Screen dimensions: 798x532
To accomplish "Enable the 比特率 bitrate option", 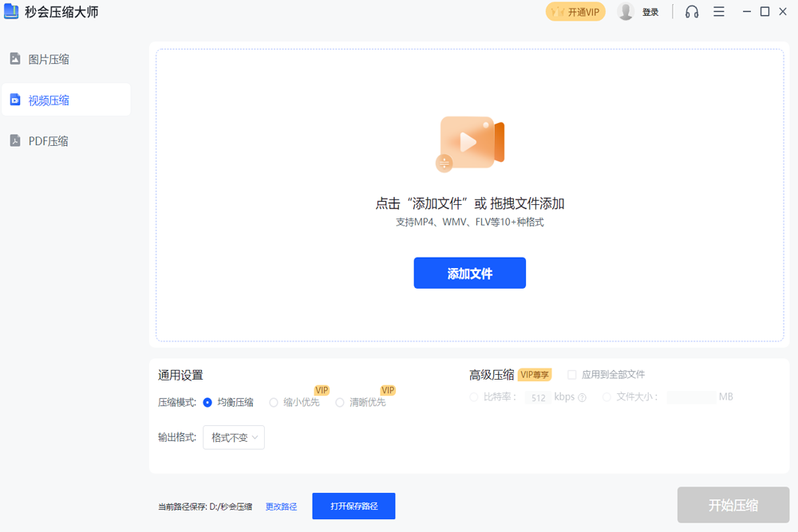I will tap(472, 396).
